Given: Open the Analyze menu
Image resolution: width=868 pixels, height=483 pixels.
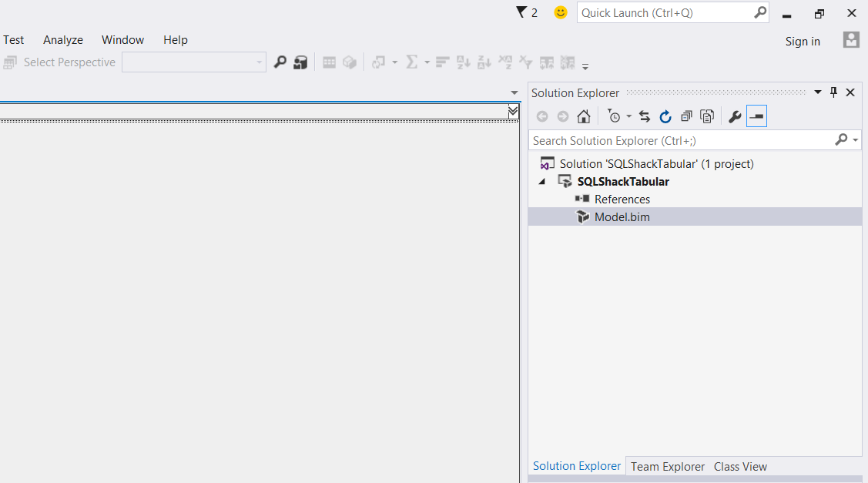Looking at the screenshot, I should 63,40.
